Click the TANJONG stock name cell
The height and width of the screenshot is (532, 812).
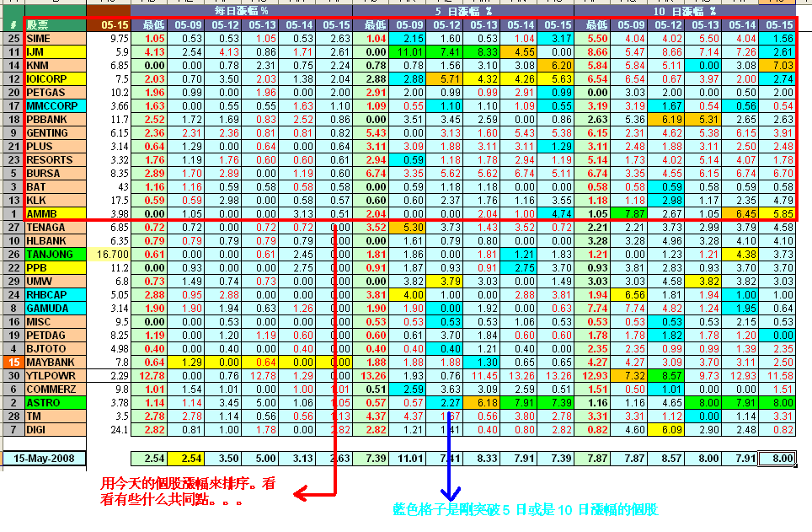coord(55,255)
